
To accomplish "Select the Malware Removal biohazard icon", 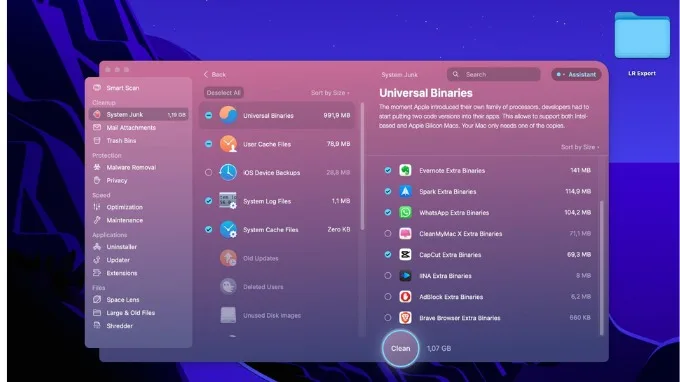I will (x=97, y=167).
